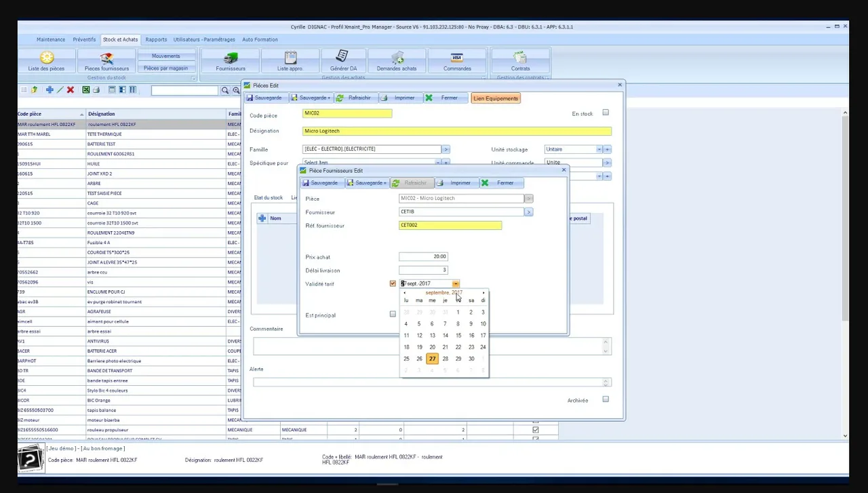This screenshot has width=868, height=493.
Task: Tick the Archivée checkbox
Action: click(606, 399)
